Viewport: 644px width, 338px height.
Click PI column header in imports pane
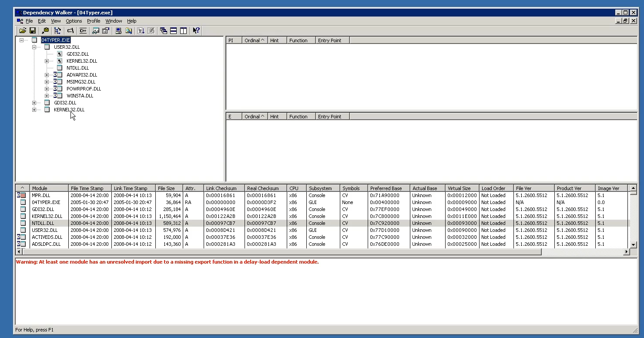click(234, 40)
